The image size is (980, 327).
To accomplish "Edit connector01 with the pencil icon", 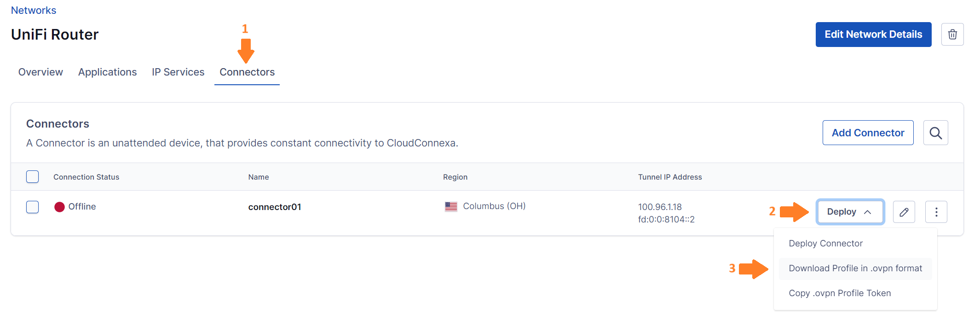I will pos(904,212).
